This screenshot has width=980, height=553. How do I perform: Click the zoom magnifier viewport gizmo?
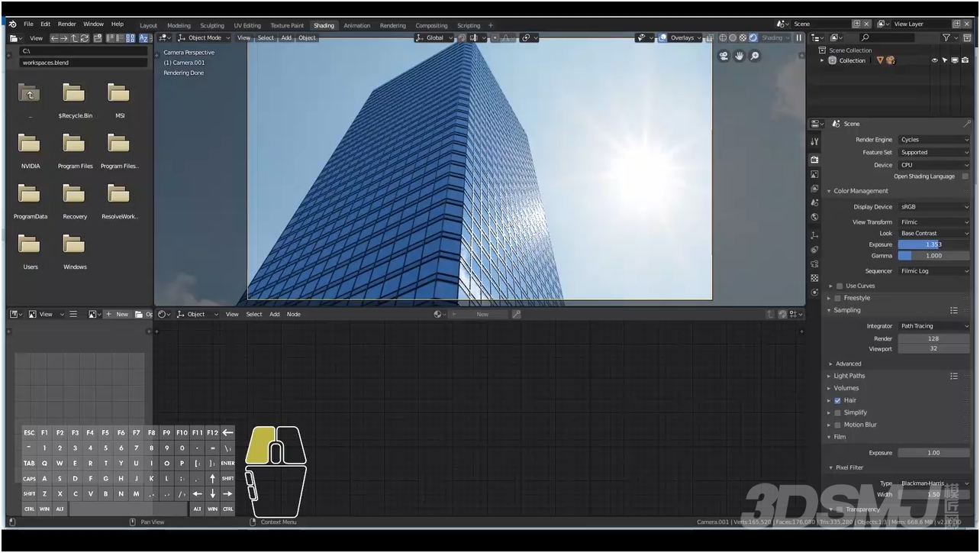click(x=755, y=56)
